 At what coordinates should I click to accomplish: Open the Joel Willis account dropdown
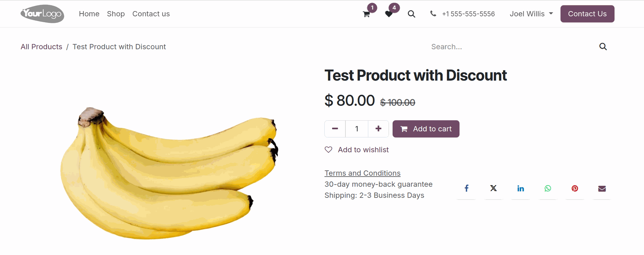click(x=531, y=14)
